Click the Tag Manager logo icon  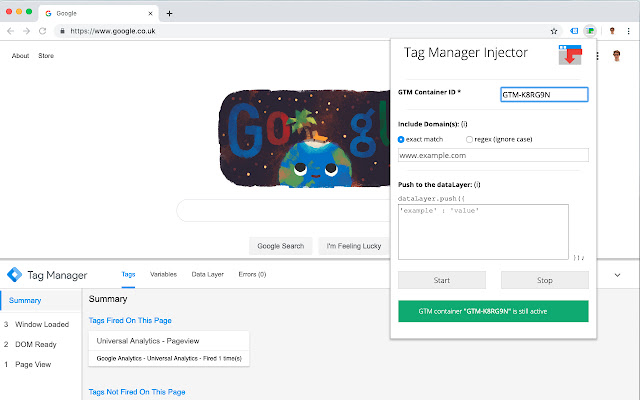(14, 274)
